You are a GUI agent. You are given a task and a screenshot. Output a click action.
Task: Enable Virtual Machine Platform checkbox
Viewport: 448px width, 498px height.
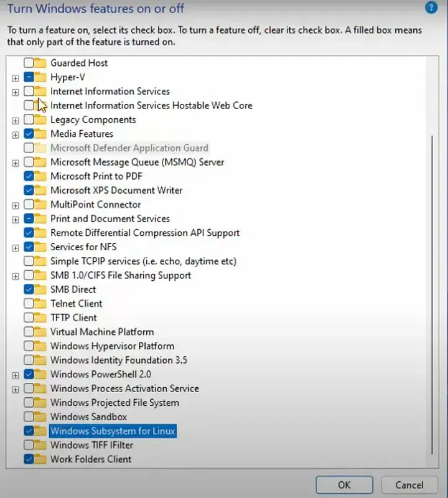pyautogui.click(x=29, y=332)
